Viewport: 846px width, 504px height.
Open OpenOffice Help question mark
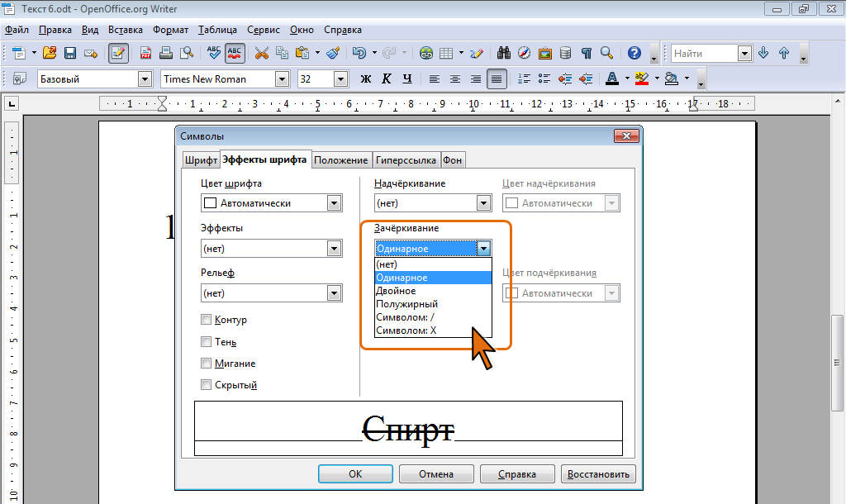click(634, 53)
